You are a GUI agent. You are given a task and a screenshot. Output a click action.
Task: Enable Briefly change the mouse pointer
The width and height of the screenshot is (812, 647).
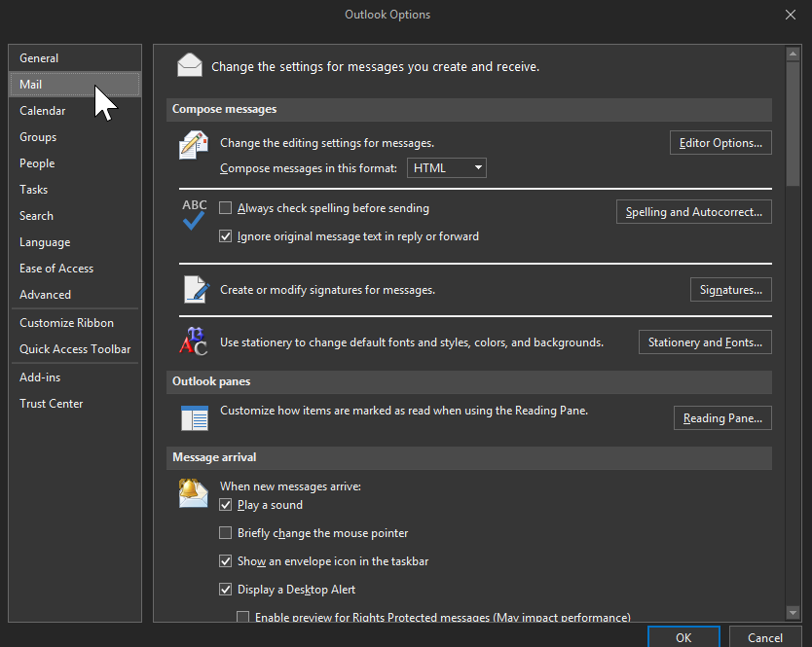click(x=225, y=533)
